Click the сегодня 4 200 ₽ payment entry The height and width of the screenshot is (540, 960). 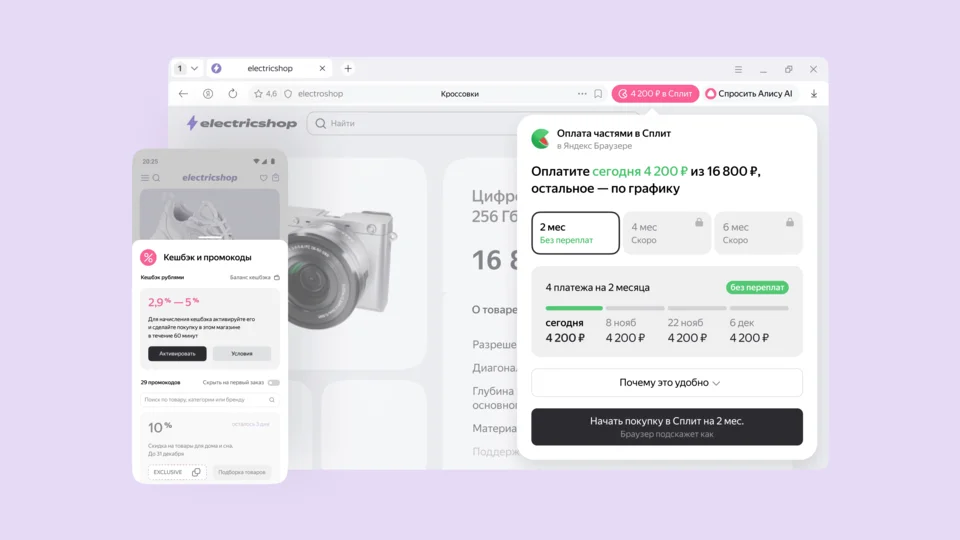(x=565, y=330)
